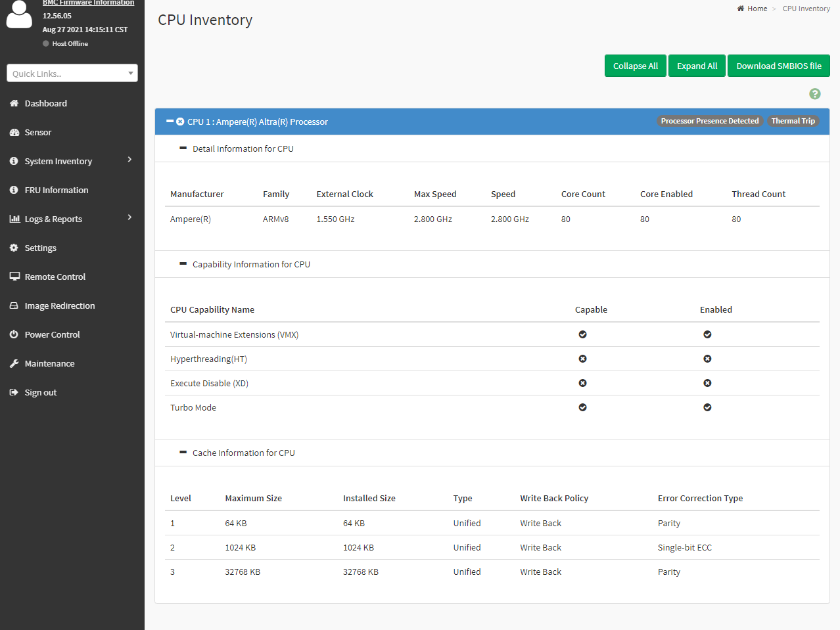Click VMX Capable check mark icon
The height and width of the screenshot is (630, 840).
[582, 334]
